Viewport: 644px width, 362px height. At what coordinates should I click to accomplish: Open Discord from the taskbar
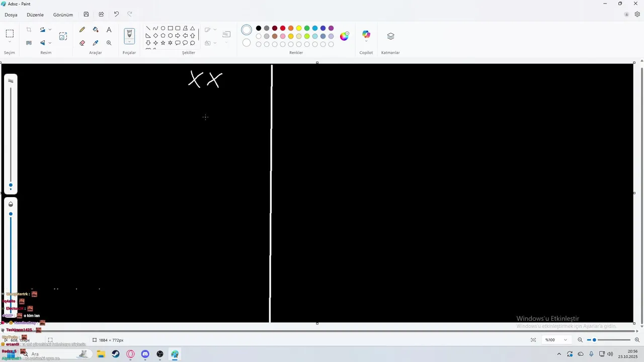[x=145, y=354]
